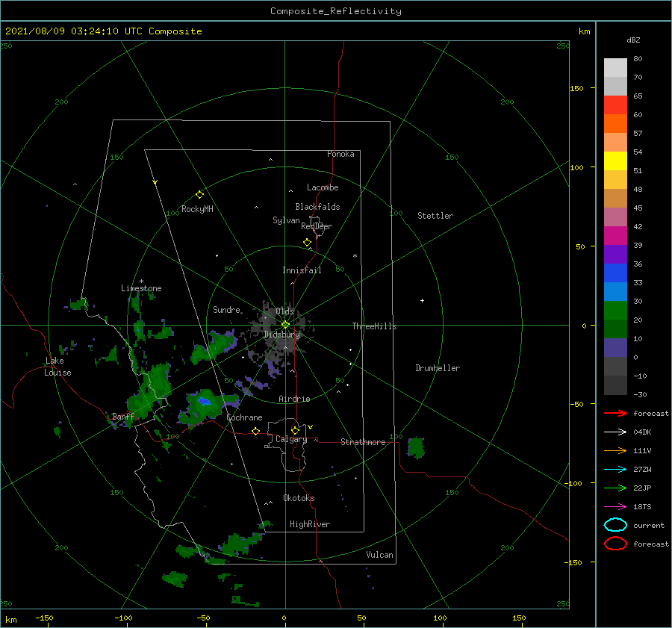The image size is (672, 628).
Task: Click the magenta 18TS arrow icon
Action: (615, 507)
